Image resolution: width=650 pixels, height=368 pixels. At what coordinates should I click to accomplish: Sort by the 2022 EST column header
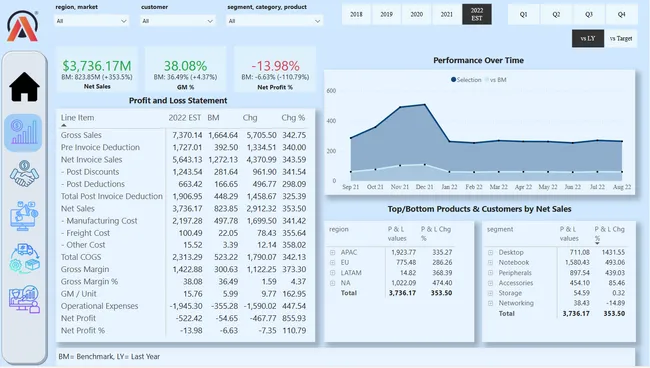pyautogui.click(x=185, y=118)
